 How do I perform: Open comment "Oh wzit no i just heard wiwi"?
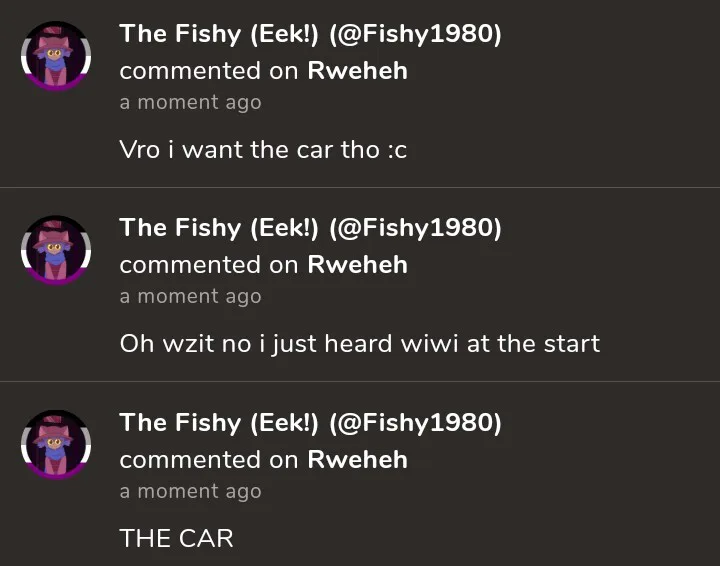(x=360, y=344)
